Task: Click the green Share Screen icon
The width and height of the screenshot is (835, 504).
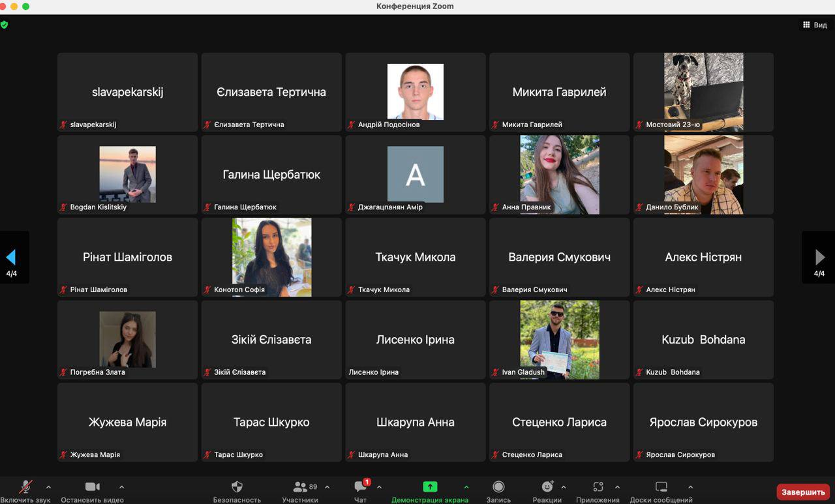Action: tap(430, 486)
